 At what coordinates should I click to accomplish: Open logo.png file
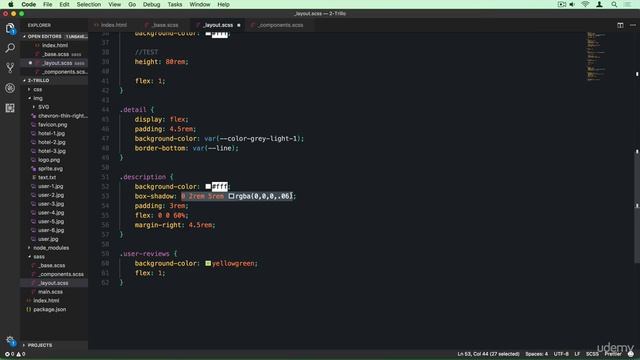pyautogui.click(x=49, y=160)
